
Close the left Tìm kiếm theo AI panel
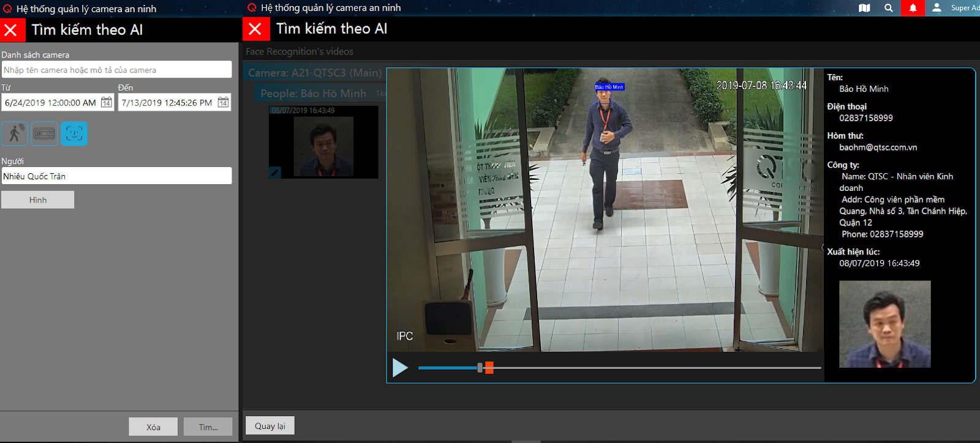pyautogui.click(x=12, y=30)
